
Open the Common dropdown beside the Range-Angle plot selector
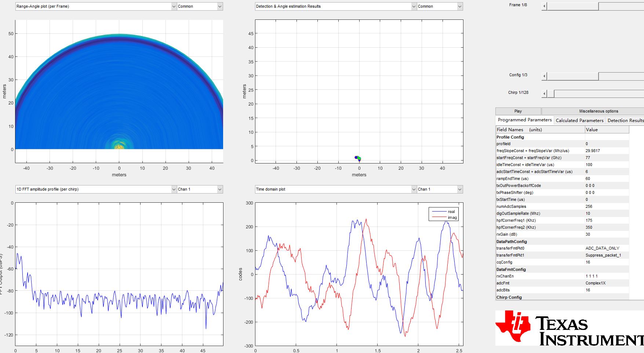click(x=200, y=6)
